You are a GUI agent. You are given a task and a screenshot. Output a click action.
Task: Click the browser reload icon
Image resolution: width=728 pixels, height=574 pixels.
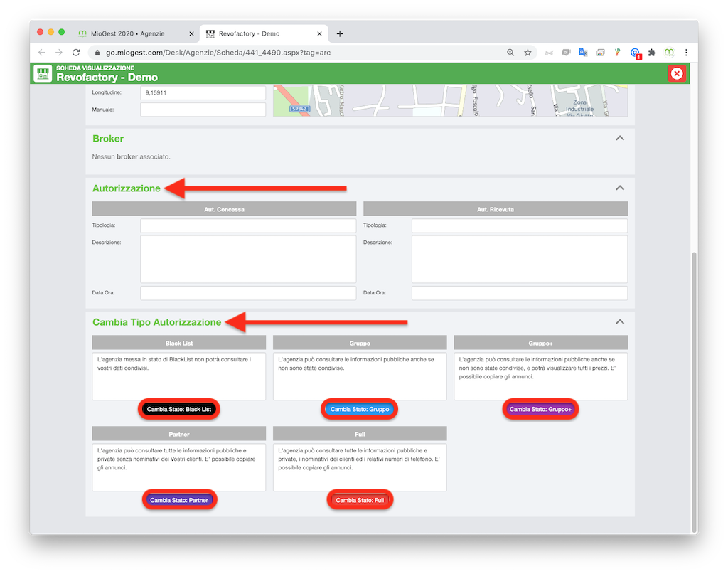pyautogui.click(x=76, y=53)
